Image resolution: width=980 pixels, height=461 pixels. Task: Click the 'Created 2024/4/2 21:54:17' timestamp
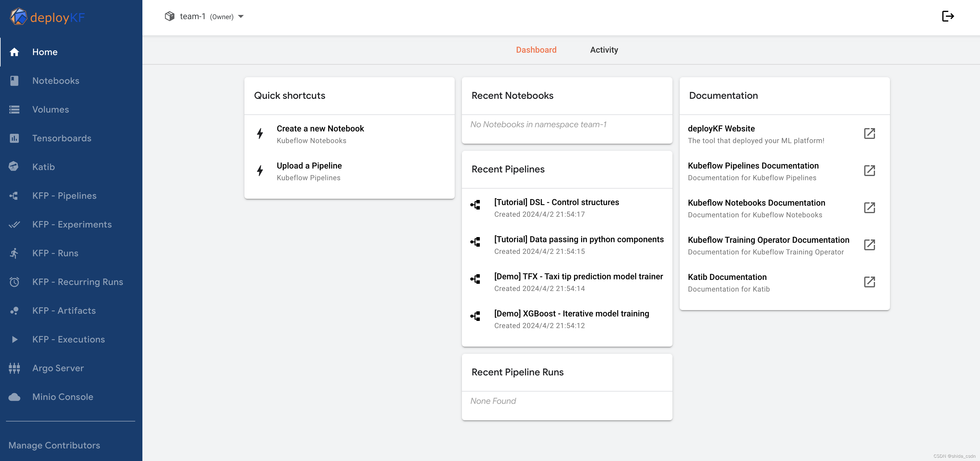(x=539, y=214)
